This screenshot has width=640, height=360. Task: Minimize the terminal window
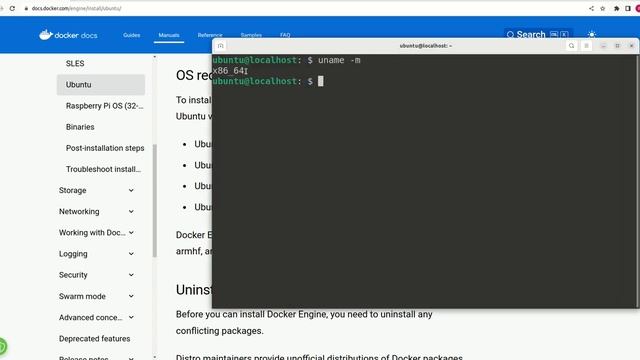point(603,46)
